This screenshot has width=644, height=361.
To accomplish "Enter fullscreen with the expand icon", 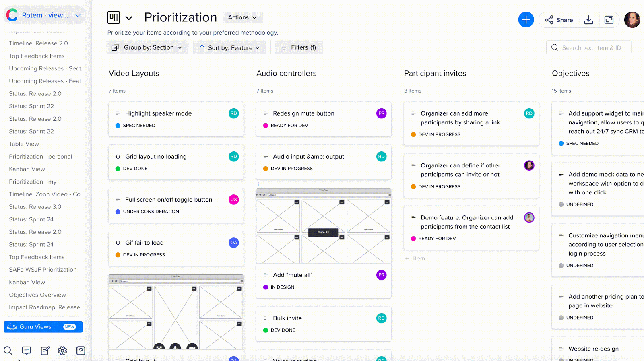I will point(609,20).
